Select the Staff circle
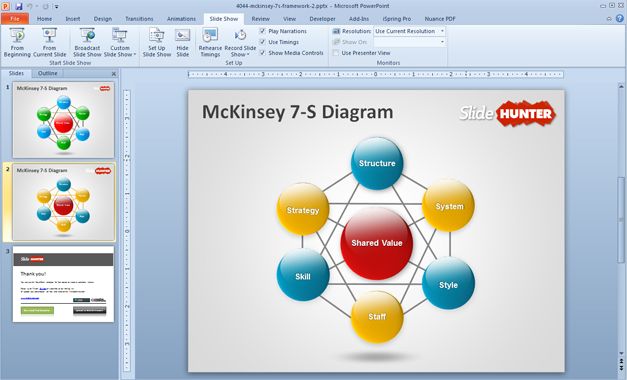The width and height of the screenshot is (627, 380). (377, 317)
